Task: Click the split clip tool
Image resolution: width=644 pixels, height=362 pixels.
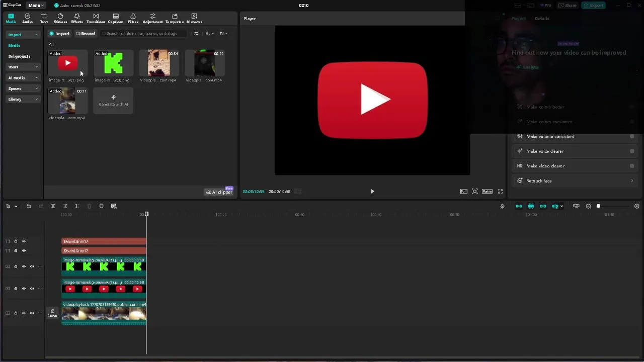Action: [53, 206]
